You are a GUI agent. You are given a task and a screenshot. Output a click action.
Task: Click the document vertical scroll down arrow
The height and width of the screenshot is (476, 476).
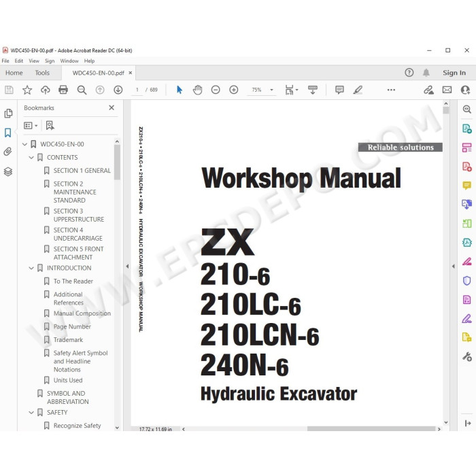tap(445, 422)
